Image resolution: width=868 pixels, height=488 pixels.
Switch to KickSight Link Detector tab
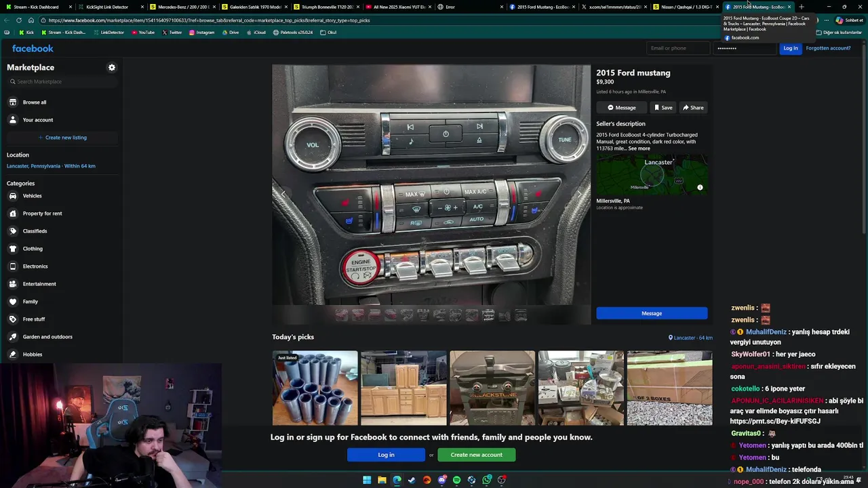(x=110, y=7)
